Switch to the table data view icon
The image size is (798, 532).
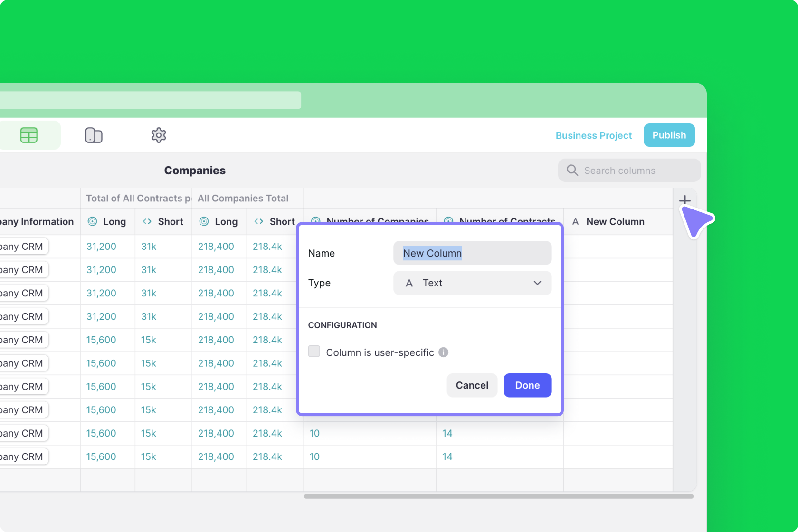click(29, 135)
